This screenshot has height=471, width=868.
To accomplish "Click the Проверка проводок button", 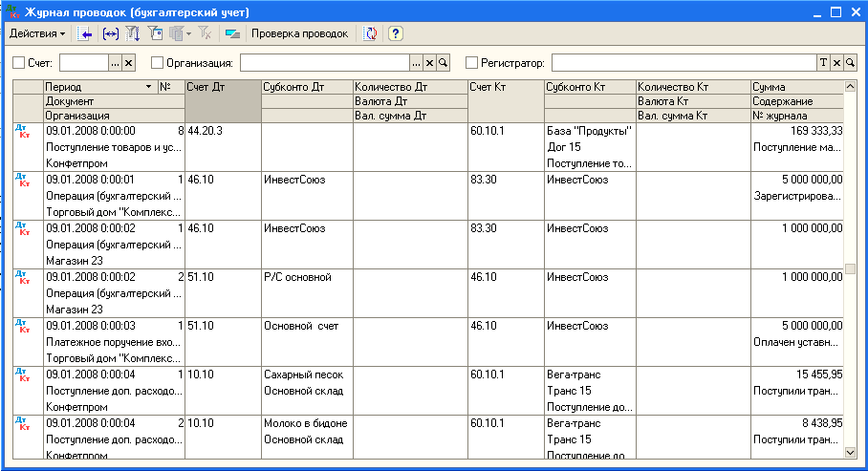I will (x=299, y=33).
